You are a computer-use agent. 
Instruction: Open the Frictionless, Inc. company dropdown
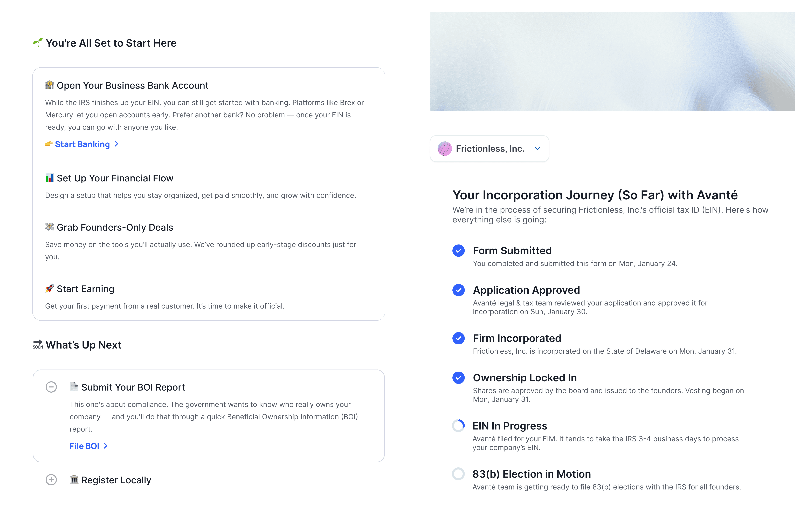coord(489,149)
